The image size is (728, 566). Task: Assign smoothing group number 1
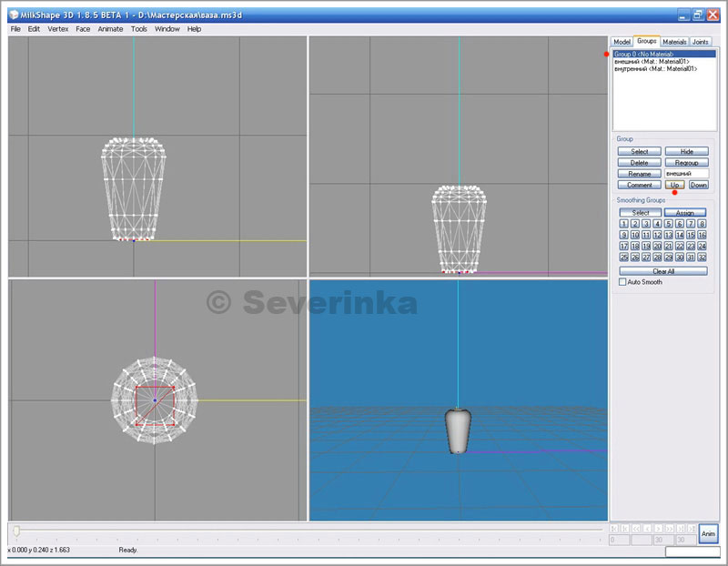pos(623,224)
